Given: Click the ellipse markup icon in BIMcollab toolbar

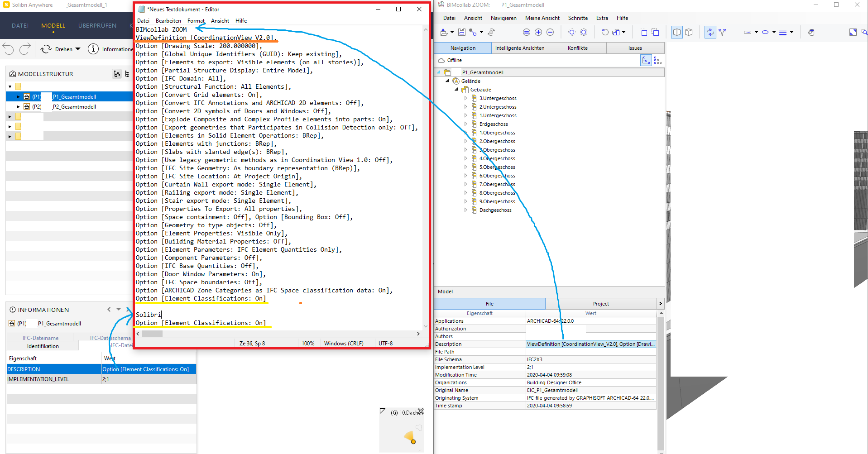Looking at the screenshot, I should (765, 32).
